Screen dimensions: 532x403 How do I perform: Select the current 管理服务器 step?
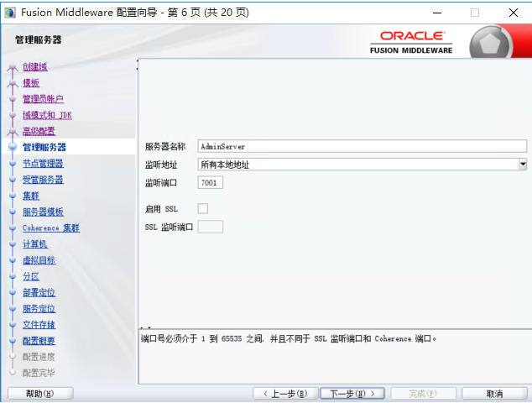click(44, 147)
